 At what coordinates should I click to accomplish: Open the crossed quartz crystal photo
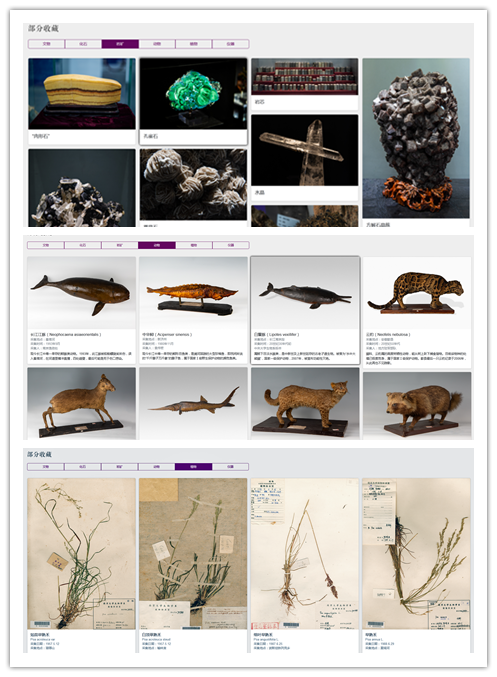[x=305, y=150]
